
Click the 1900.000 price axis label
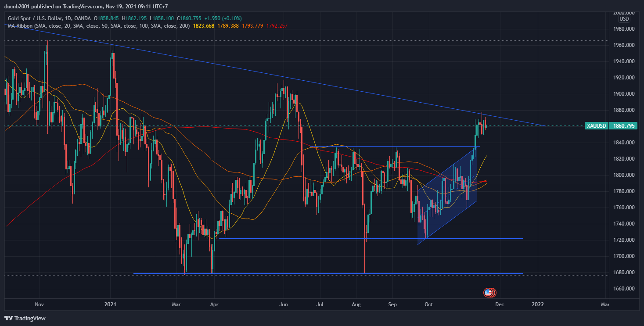click(623, 94)
